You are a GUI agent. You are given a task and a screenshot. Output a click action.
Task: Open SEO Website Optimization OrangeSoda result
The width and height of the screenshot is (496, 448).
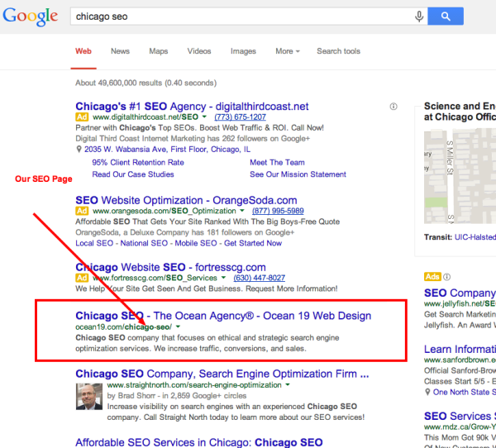point(186,200)
